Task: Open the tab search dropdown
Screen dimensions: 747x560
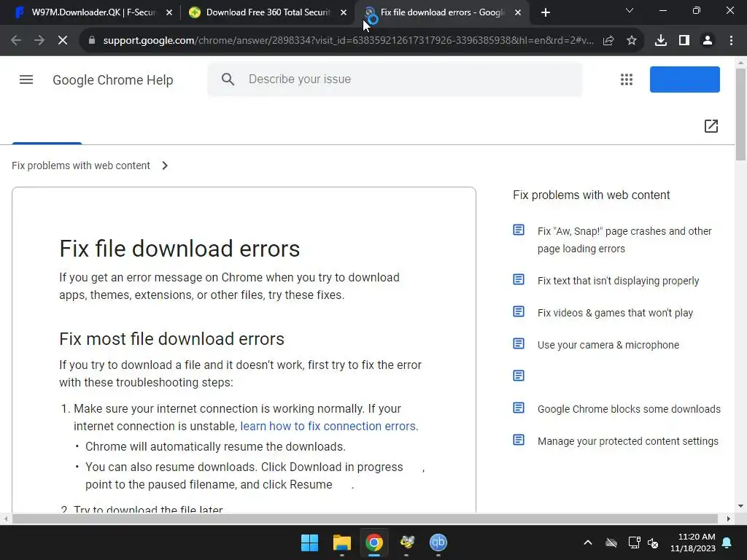Action: [x=630, y=10]
